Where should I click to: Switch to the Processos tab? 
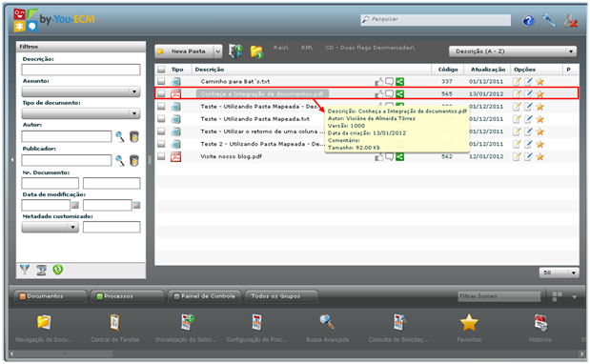click(127, 296)
